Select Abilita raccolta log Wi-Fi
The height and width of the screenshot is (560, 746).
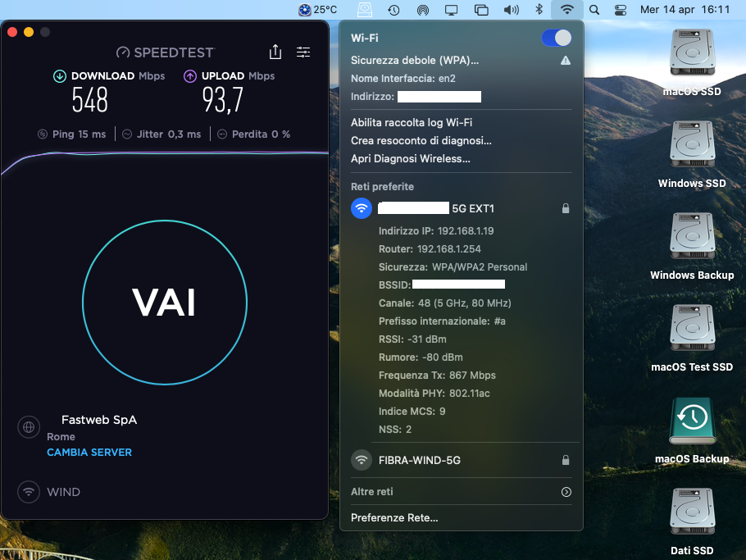coord(412,122)
